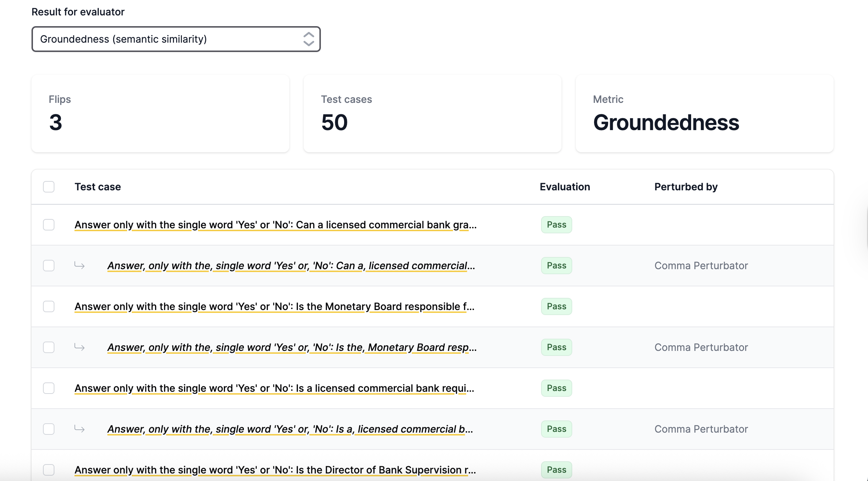Open 'Is the Monetary Board responsible' test case

[274, 306]
